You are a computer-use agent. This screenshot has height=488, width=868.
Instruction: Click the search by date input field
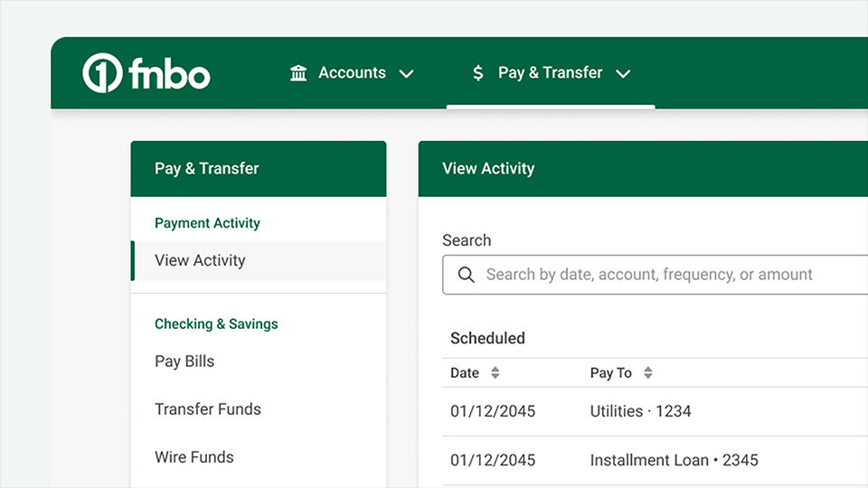point(655,275)
